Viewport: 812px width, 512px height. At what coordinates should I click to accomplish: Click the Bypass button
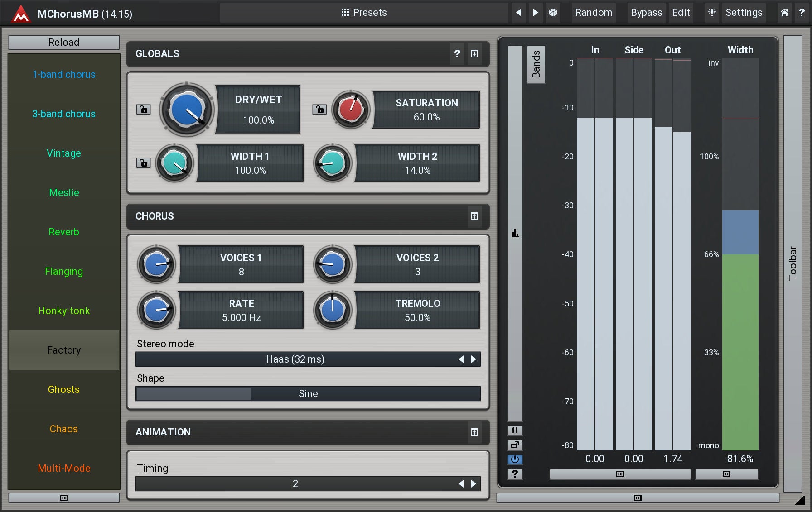pos(646,13)
